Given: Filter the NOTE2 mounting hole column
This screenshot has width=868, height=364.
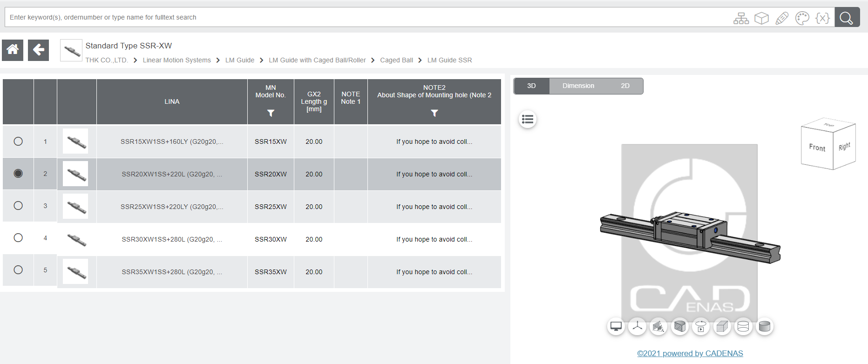Looking at the screenshot, I should tap(434, 113).
